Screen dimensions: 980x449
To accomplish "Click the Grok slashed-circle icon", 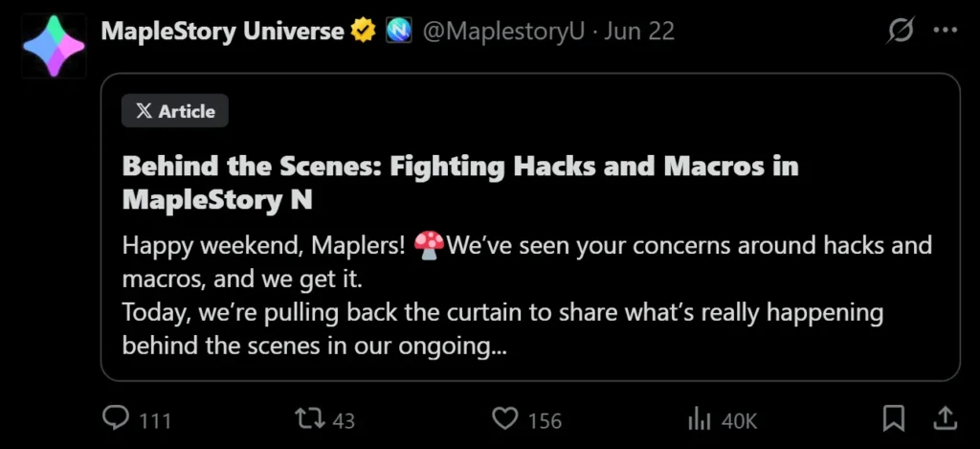I will (900, 31).
